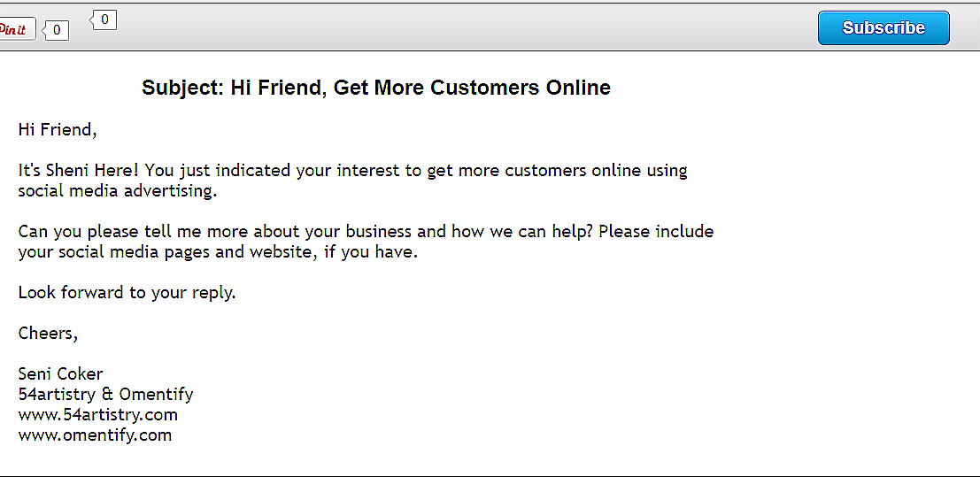Click the blue Subscribe button
The image size is (980, 477).
tap(884, 28)
